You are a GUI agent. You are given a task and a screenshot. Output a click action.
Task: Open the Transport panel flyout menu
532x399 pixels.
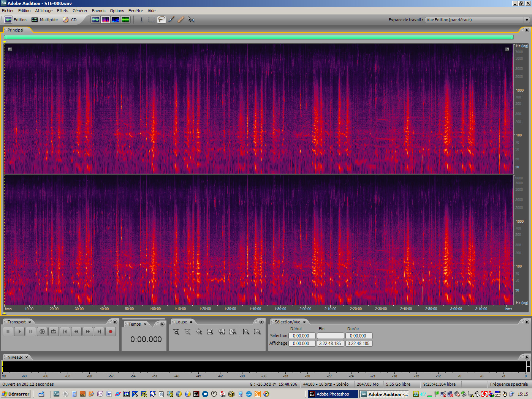point(115,322)
